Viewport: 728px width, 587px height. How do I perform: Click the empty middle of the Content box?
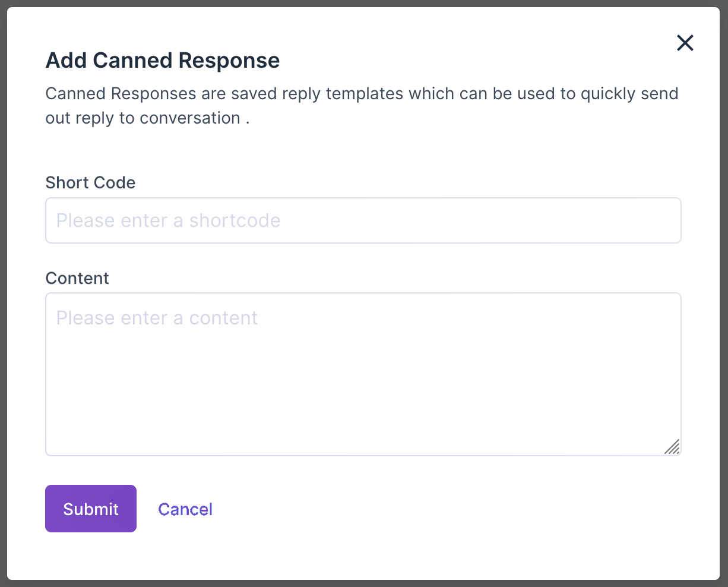click(x=363, y=380)
